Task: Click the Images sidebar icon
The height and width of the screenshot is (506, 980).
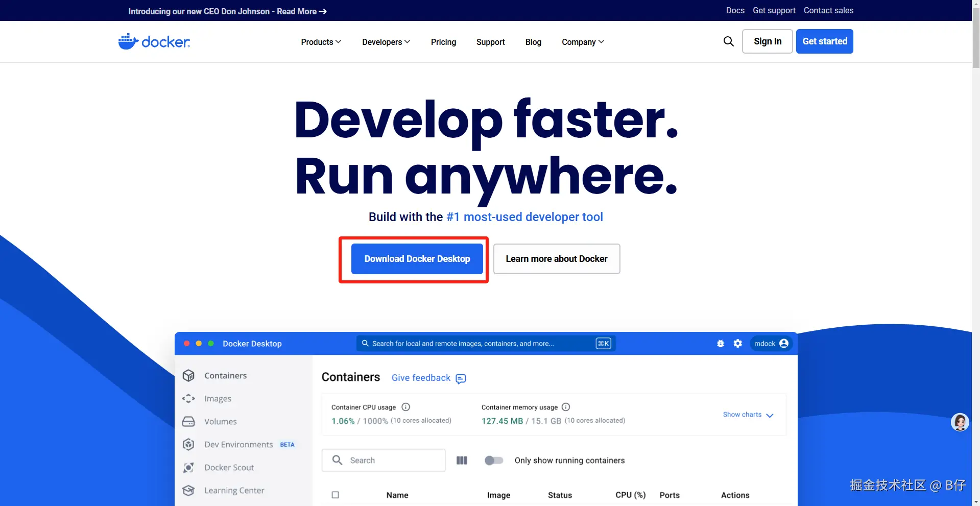Action: 188,398
